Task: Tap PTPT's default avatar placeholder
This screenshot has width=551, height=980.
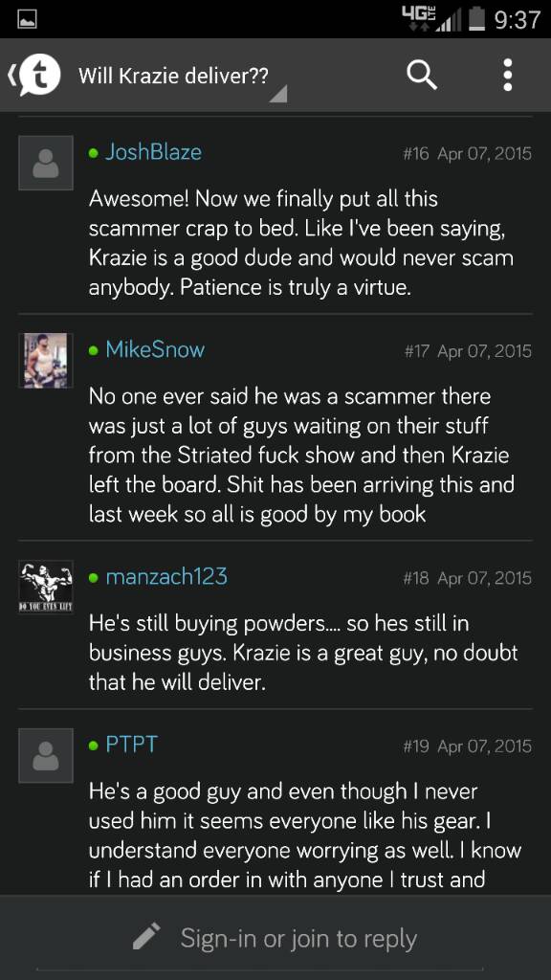Action: click(x=46, y=755)
